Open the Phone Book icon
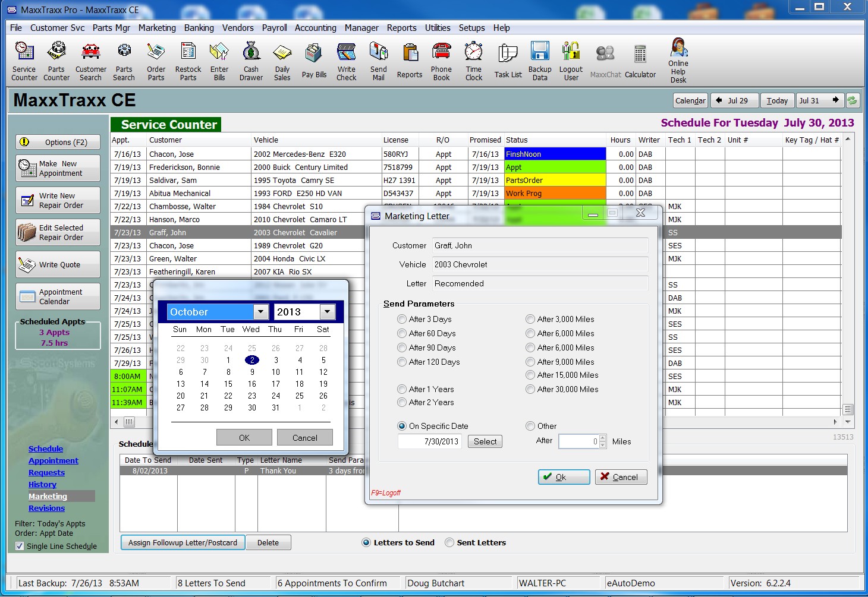The height and width of the screenshot is (597, 868). pos(441,61)
